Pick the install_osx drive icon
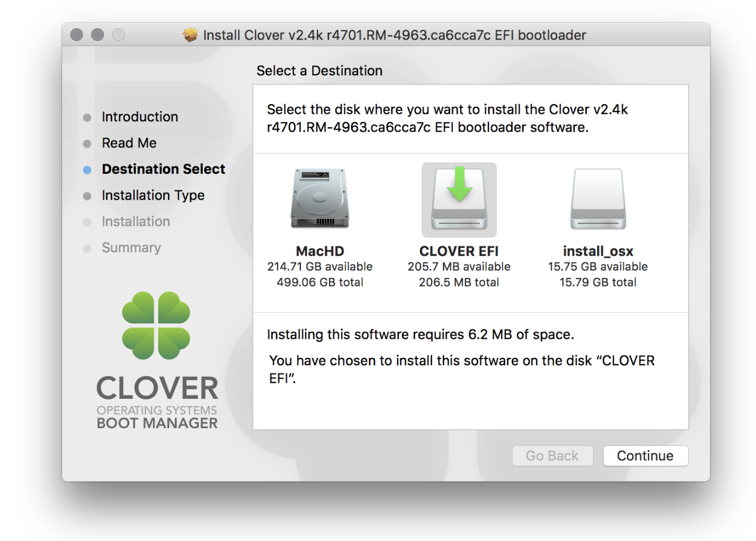Screen dimensions: 756x541 click(598, 200)
